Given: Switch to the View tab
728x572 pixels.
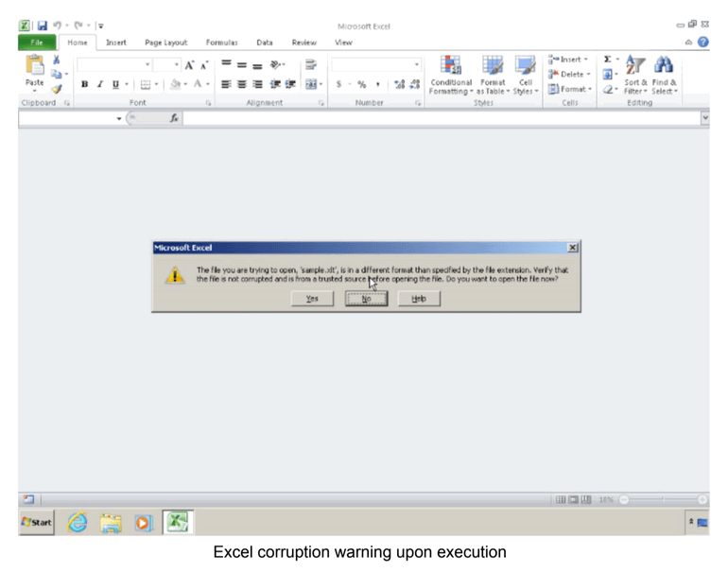Looking at the screenshot, I should [x=343, y=43].
